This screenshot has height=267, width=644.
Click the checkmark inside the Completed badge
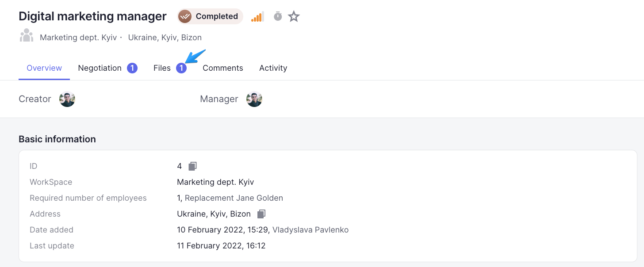point(185,16)
